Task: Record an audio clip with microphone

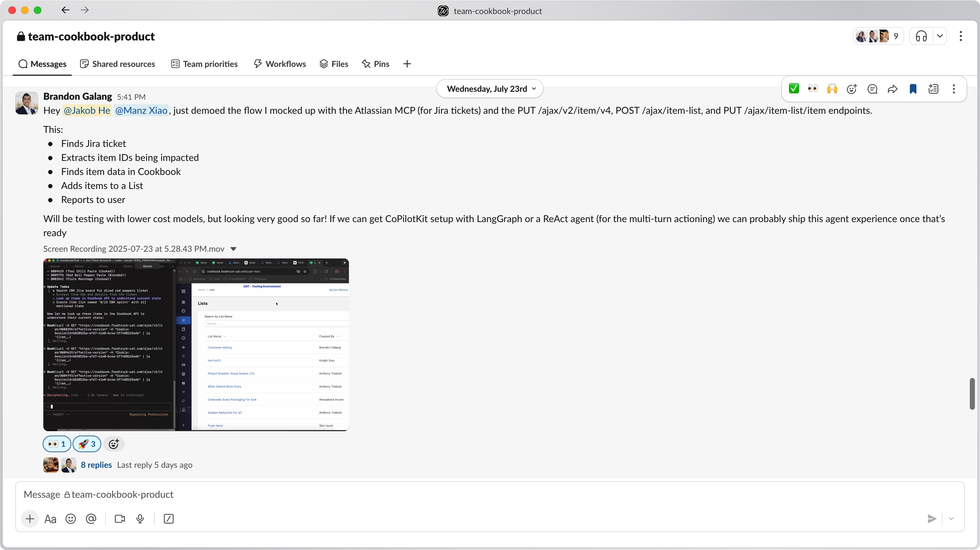Action: coord(140,519)
